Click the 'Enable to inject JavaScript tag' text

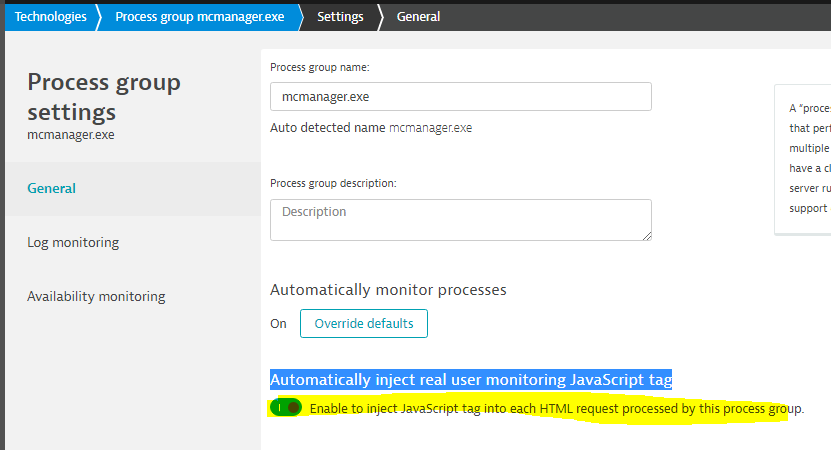coord(556,409)
